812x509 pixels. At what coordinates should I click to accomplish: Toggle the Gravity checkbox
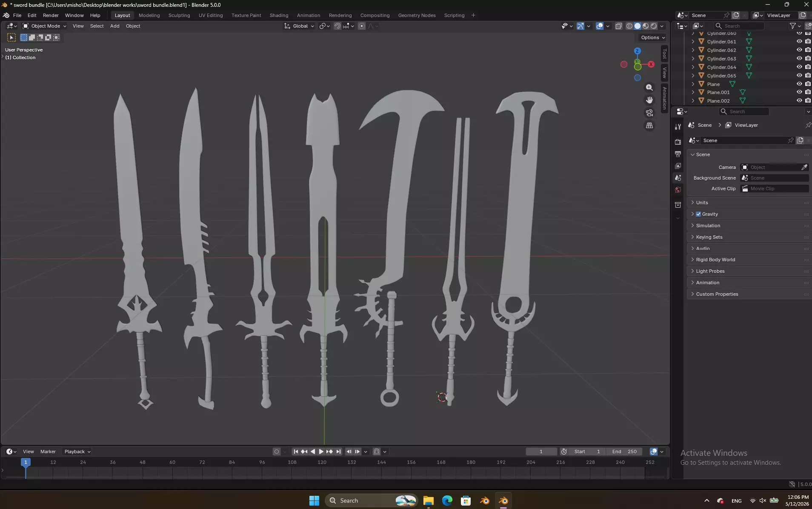click(x=698, y=214)
